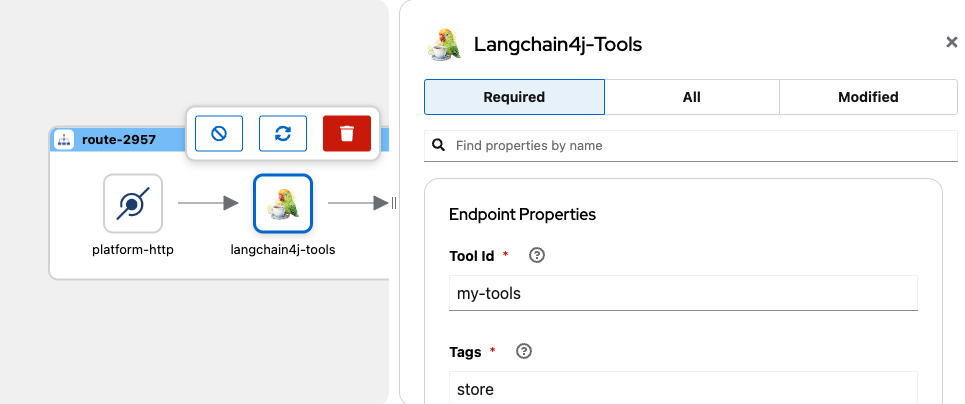This screenshot has height=404, width=965.
Task: Click the langchain4j-tools node label
Action: 283,249
